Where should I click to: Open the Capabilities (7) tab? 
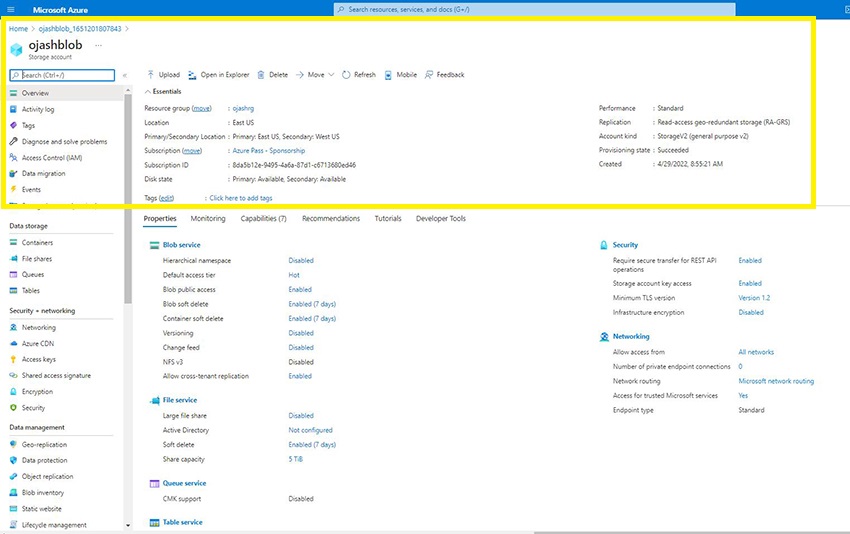[263, 218]
